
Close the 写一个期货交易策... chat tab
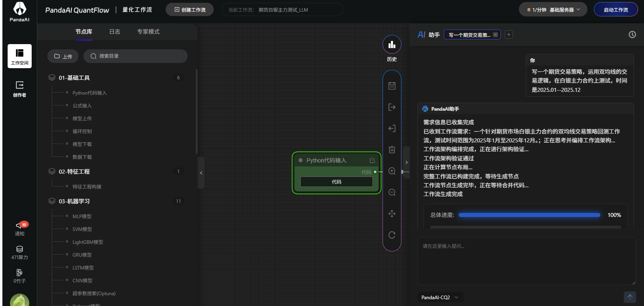coord(496,35)
